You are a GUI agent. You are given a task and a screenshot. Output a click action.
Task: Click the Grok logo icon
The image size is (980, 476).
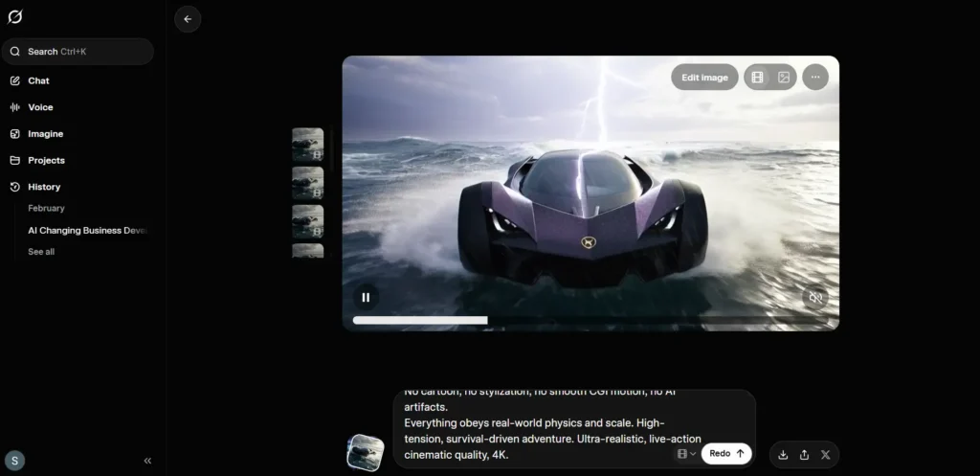[x=15, y=17]
